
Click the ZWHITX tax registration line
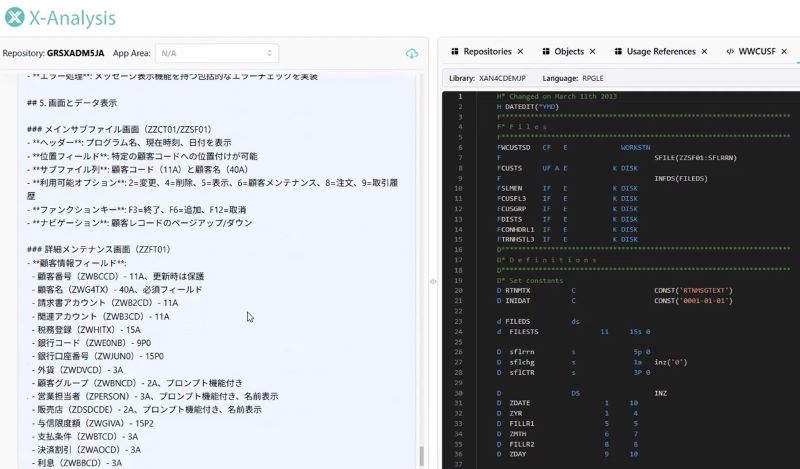(x=86, y=330)
